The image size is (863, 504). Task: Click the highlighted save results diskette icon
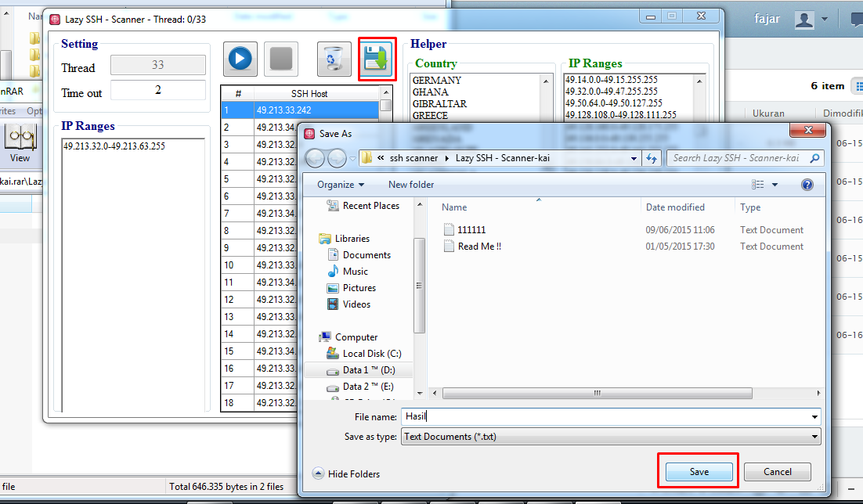click(x=377, y=59)
